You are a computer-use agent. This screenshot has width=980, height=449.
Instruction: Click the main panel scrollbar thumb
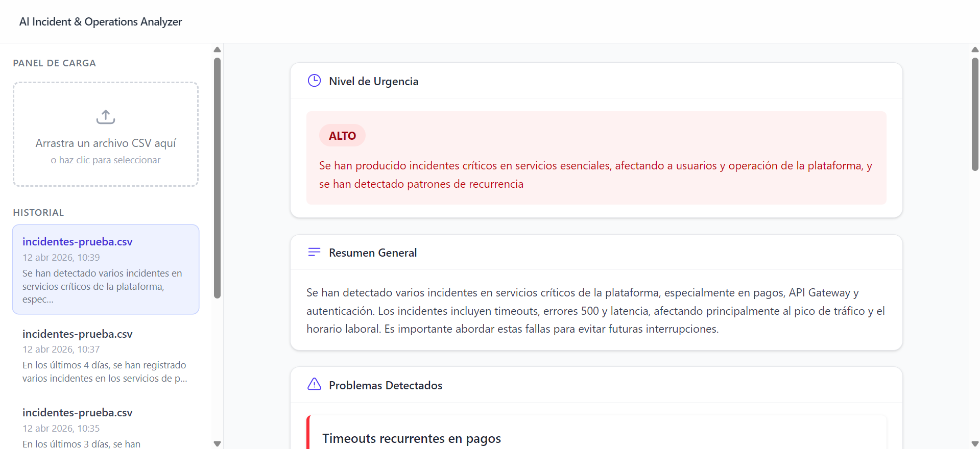coord(975,114)
